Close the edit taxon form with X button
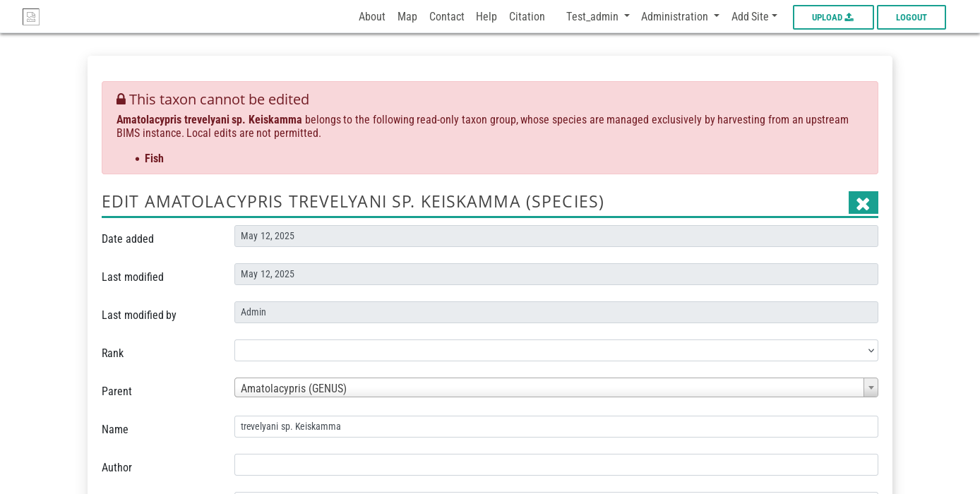 (x=863, y=203)
